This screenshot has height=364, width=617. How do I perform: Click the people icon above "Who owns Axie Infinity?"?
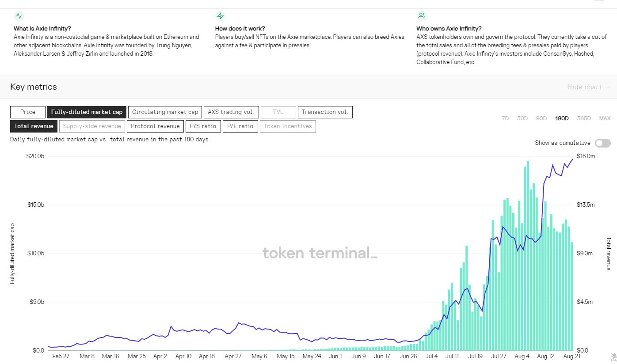(x=422, y=16)
